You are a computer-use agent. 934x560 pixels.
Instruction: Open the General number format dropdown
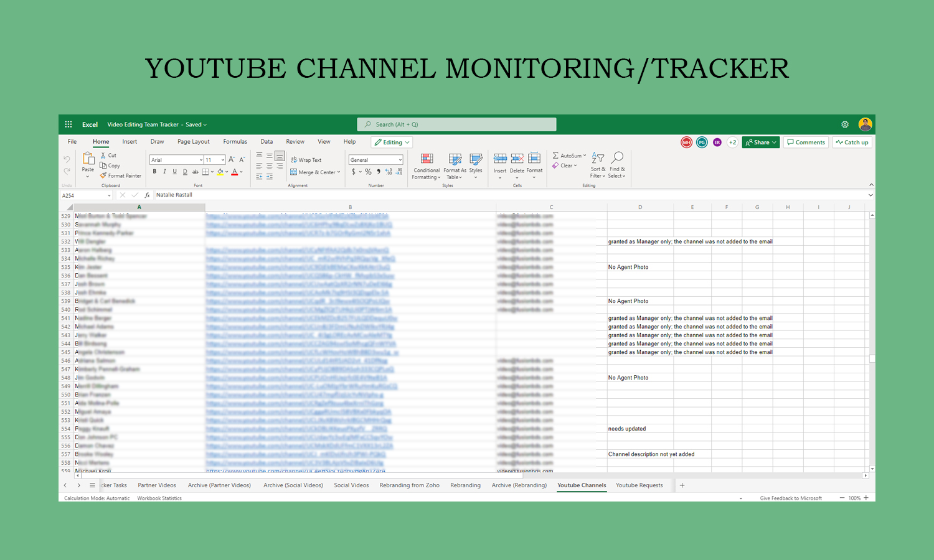(x=400, y=160)
